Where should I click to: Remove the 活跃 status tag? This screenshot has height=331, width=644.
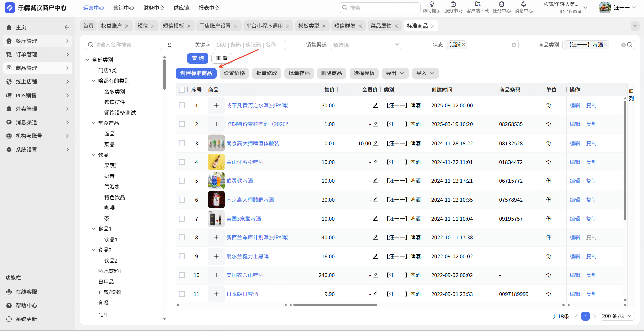[464, 45]
